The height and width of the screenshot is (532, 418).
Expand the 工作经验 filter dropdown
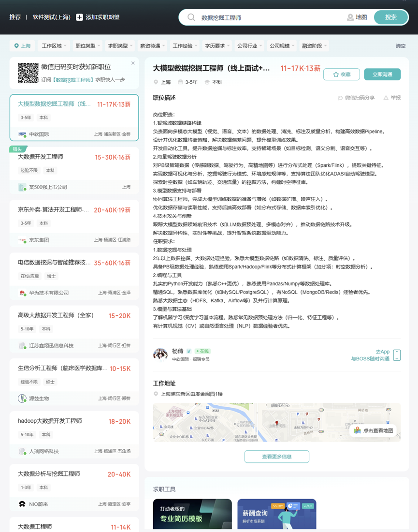[185, 46]
